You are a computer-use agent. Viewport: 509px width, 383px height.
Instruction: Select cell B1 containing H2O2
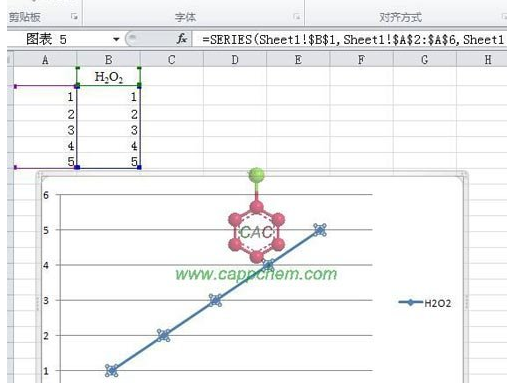click(108, 77)
